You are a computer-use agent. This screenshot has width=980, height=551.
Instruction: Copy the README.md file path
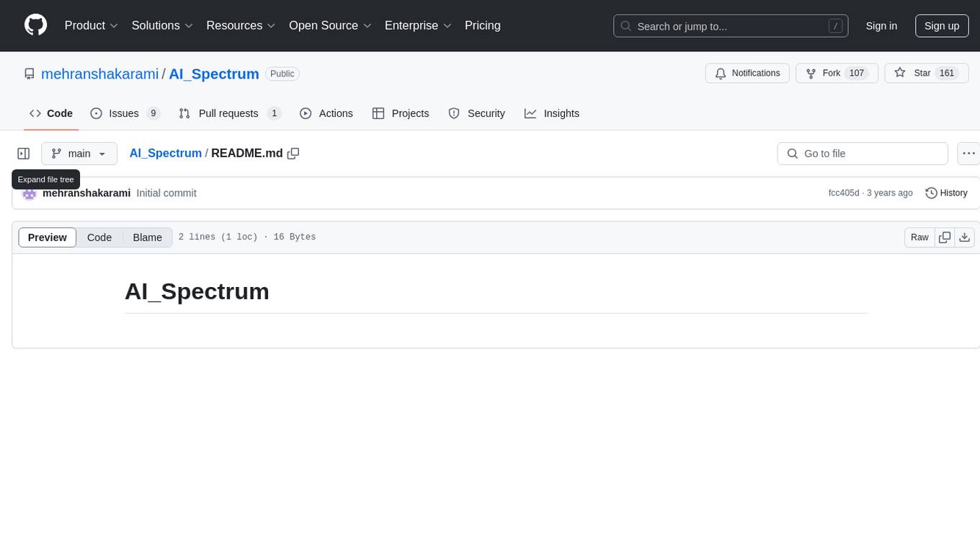click(293, 154)
